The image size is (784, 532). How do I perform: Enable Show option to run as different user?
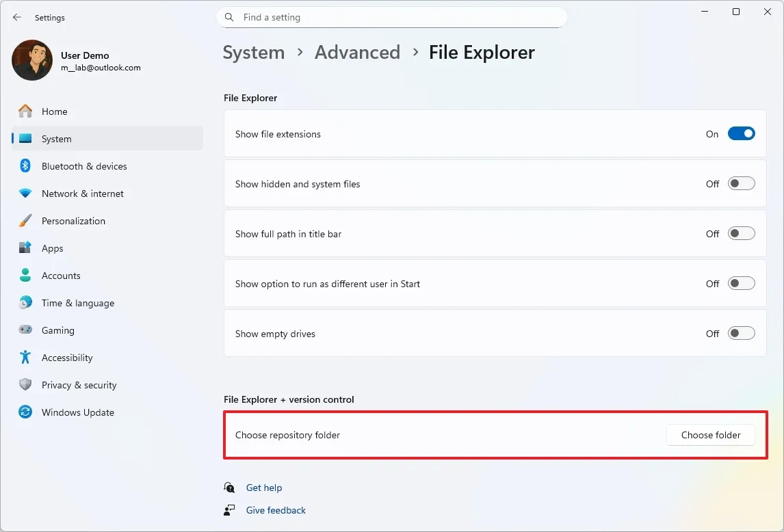coord(742,283)
